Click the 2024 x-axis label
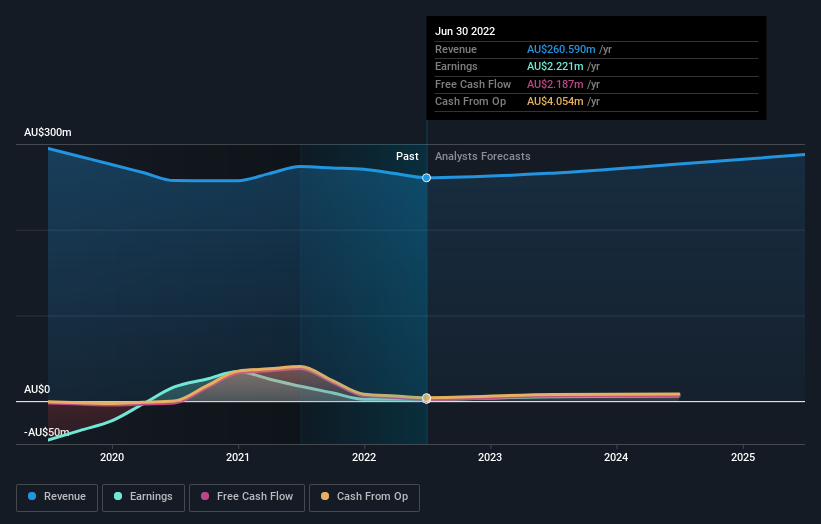The image size is (821, 524). coord(616,458)
